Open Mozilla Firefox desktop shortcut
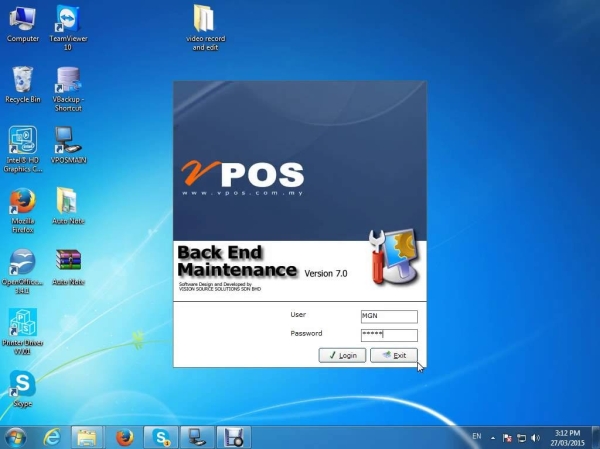The width and height of the screenshot is (600, 449). click(23, 211)
